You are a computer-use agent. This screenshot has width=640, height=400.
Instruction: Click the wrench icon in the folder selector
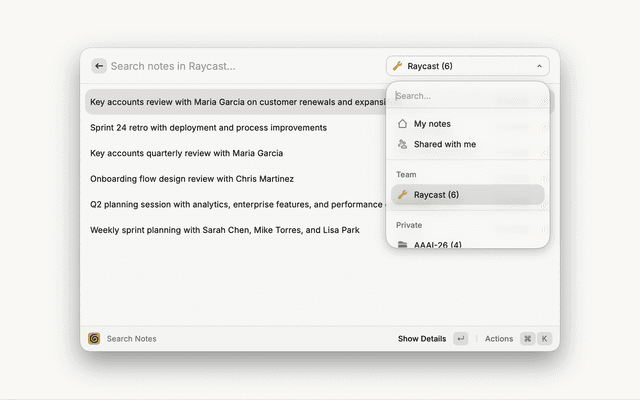tap(397, 66)
